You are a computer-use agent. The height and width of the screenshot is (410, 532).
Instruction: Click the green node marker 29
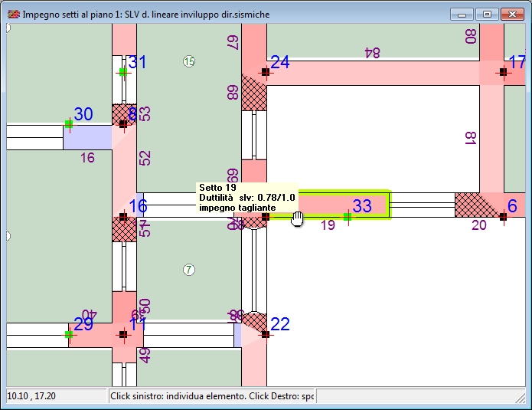69,335
